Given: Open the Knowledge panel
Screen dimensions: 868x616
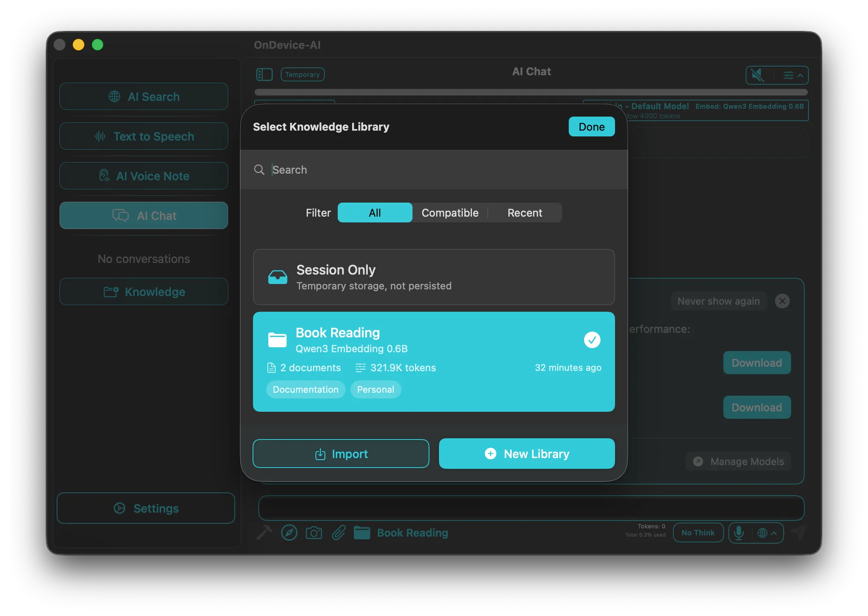Looking at the screenshot, I should pyautogui.click(x=143, y=291).
